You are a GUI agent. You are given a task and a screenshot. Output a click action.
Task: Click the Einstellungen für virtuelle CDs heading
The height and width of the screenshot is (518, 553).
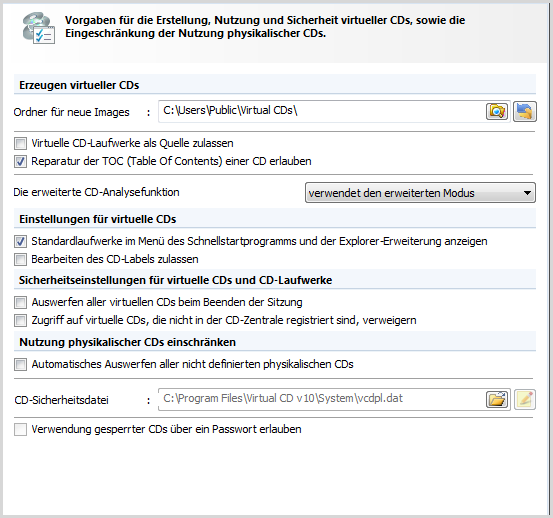[98, 219]
